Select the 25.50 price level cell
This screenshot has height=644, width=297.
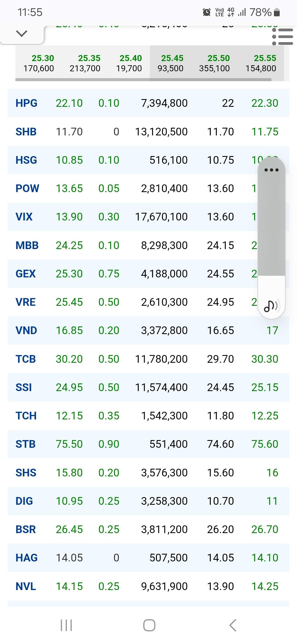coord(215,63)
